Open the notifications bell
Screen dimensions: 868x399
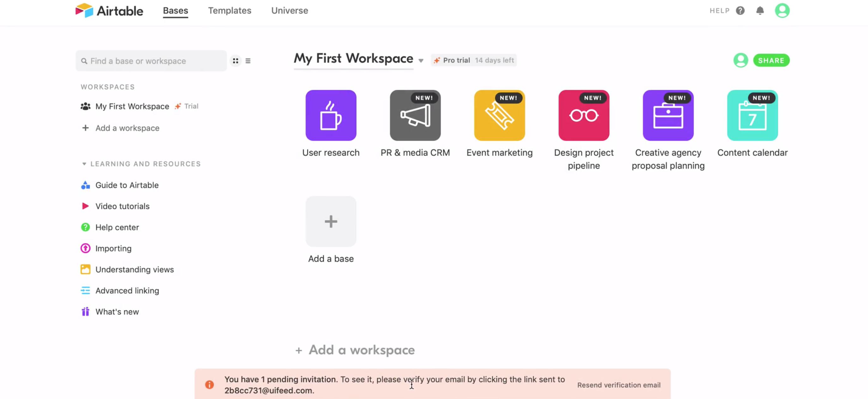[760, 10]
